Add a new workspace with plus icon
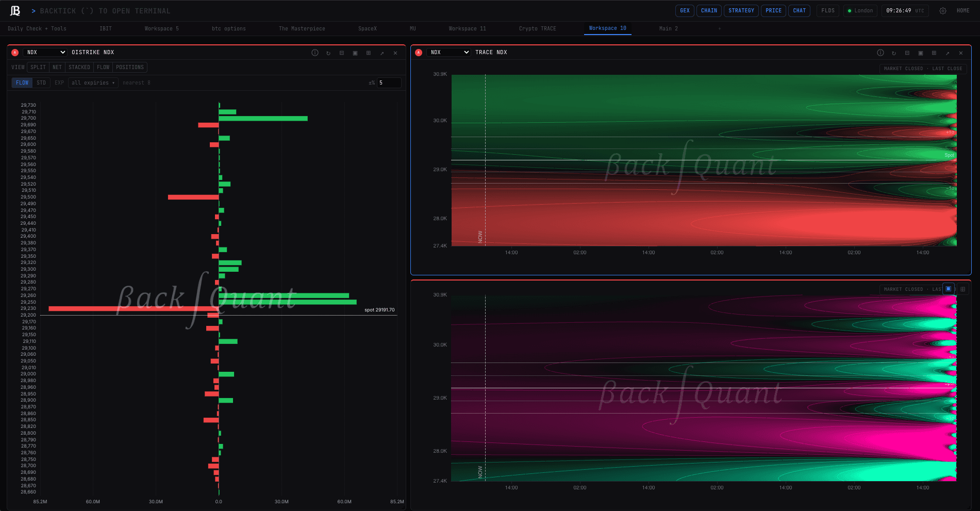980x511 pixels. [720, 29]
